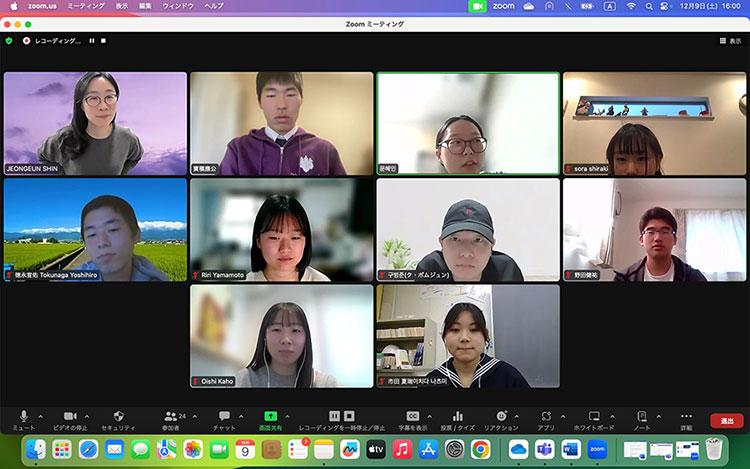Select Riri Yamamoto's video tile
750x469 pixels.
click(x=281, y=230)
